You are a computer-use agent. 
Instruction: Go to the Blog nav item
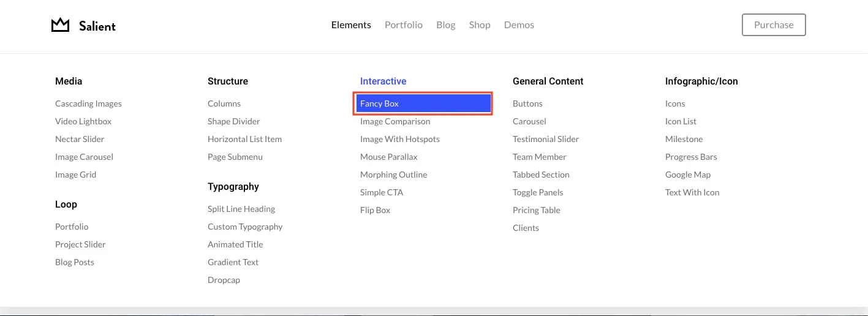446,25
